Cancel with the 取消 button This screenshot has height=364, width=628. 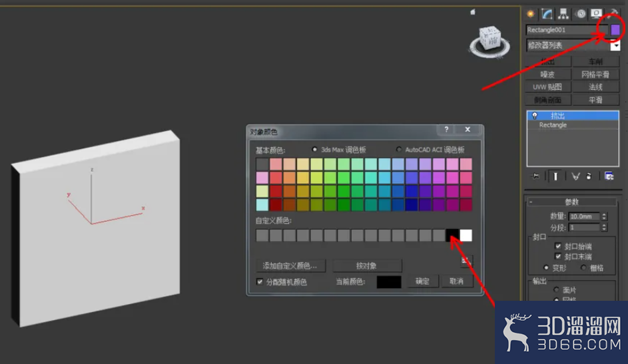[457, 281]
